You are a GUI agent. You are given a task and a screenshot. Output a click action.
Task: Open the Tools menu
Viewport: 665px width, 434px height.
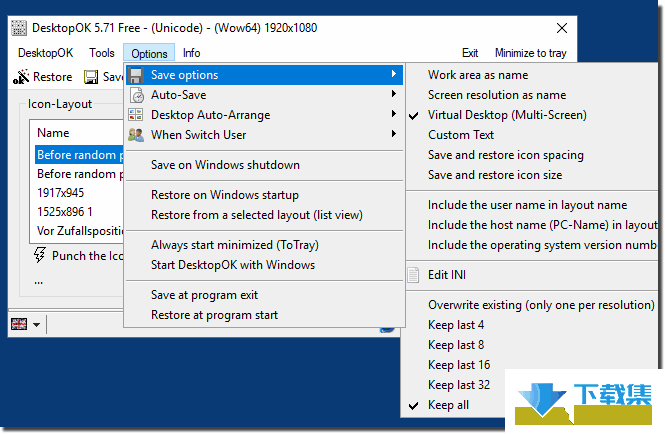(x=102, y=53)
